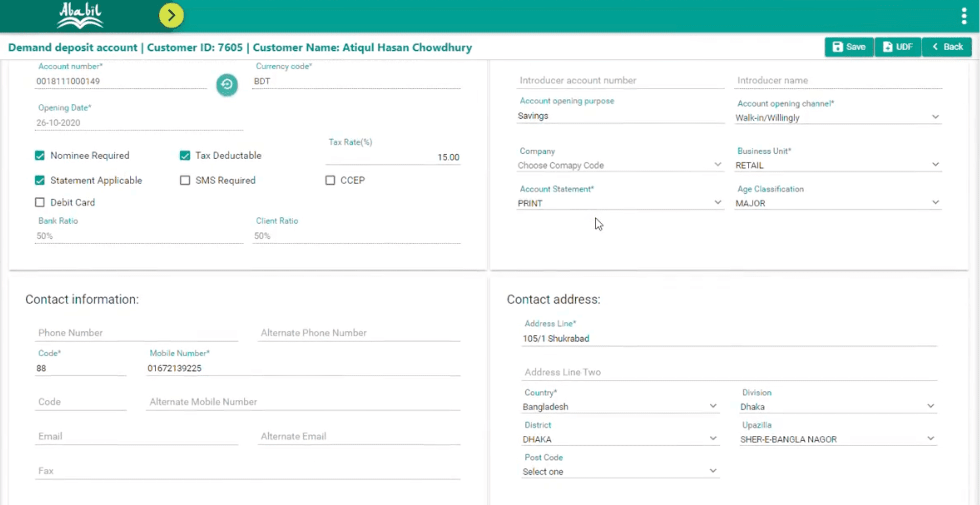The height and width of the screenshot is (505, 980).
Task: Expand the Account Statement PRINT dropdown
Action: click(619, 203)
